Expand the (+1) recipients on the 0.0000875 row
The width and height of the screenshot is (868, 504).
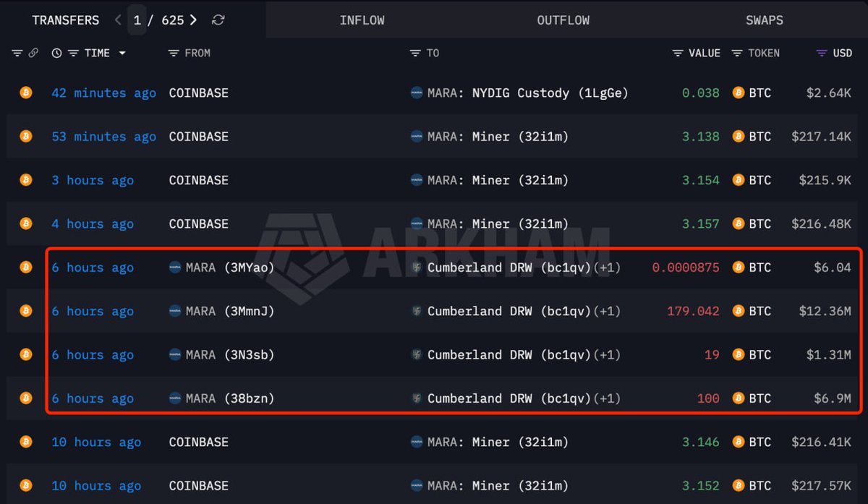[607, 268]
